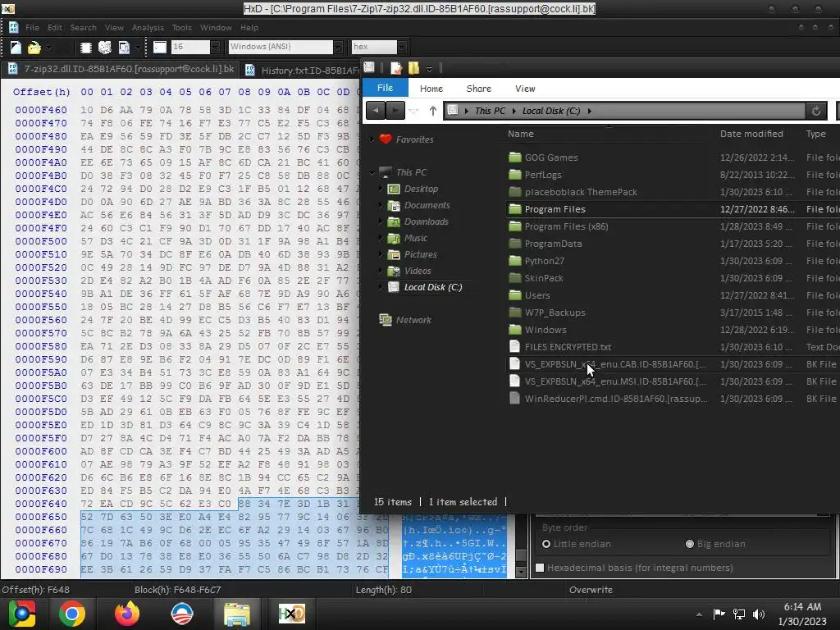
Task: Collapse the This PC tree node
Action: click(x=372, y=172)
